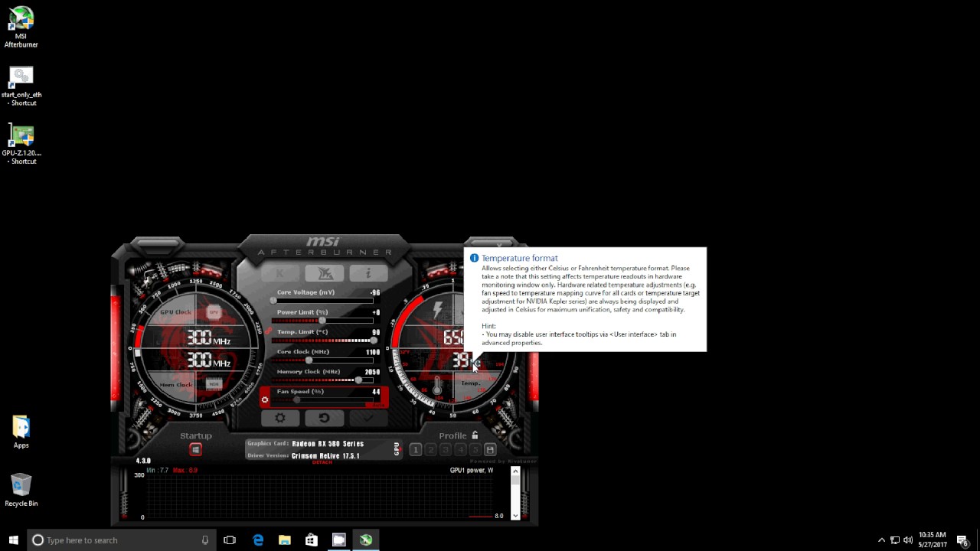Viewport: 980px width, 551px height.
Task: Toggle the power and temp limit link icon
Action: click(269, 331)
